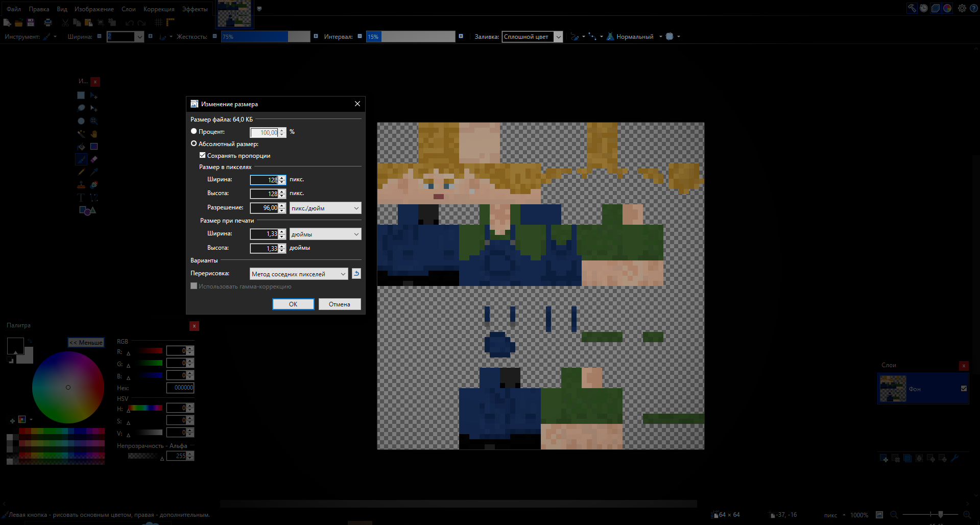Open the Файл menu
Viewport: 980px width, 525px height.
click(x=14, y=9)
